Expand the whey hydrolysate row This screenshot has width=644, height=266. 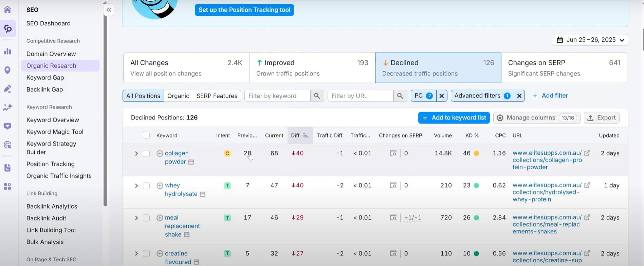(x=136, y=186)
